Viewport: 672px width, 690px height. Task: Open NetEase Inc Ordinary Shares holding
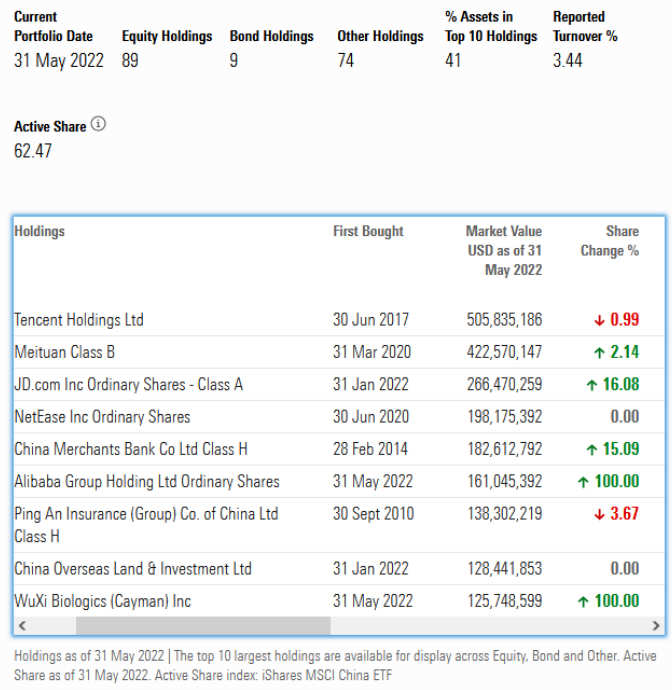click(x=102, y=417)
